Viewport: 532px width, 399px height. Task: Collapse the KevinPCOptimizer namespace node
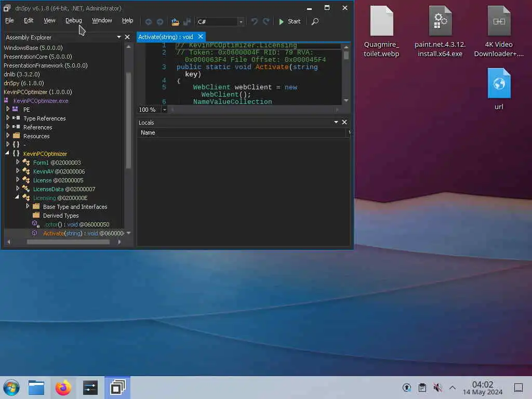(7, 153)
